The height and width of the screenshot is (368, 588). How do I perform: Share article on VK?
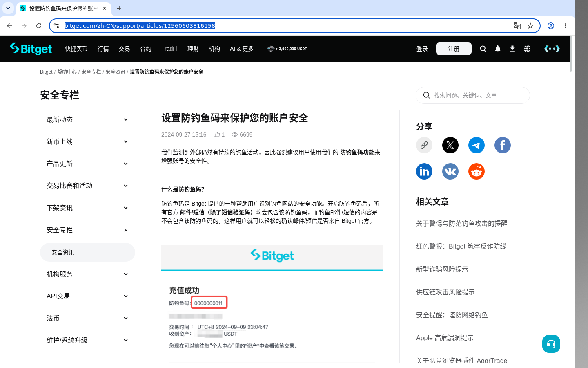pos(450,171)
